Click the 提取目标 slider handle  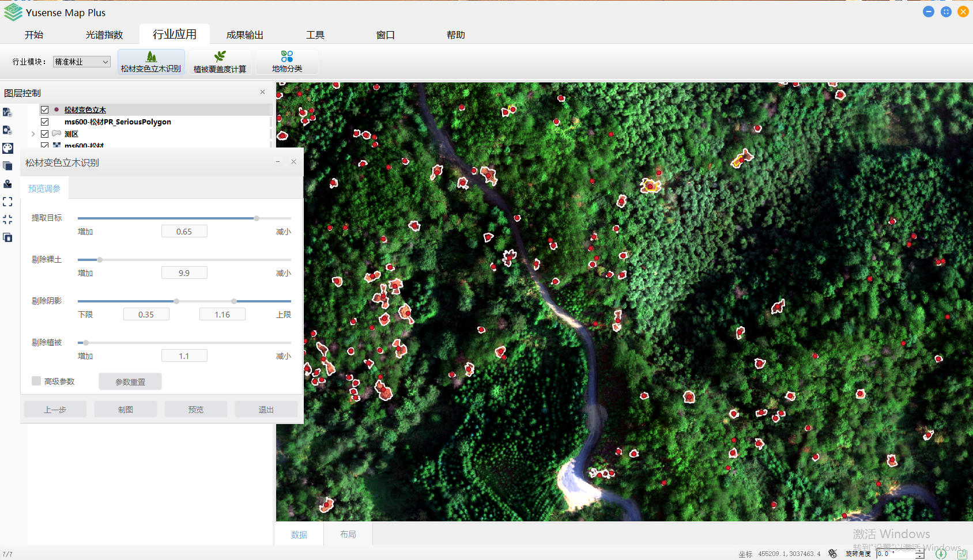257,218
